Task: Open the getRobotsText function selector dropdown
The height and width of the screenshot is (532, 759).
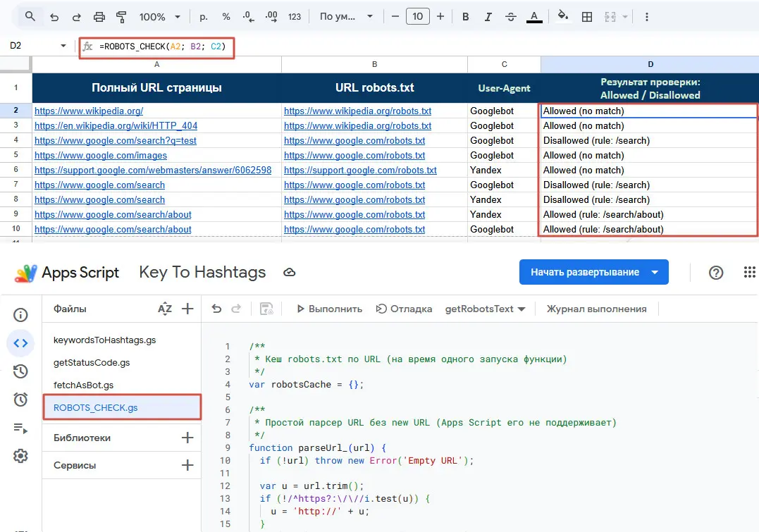Action: (x=486, y=308)
